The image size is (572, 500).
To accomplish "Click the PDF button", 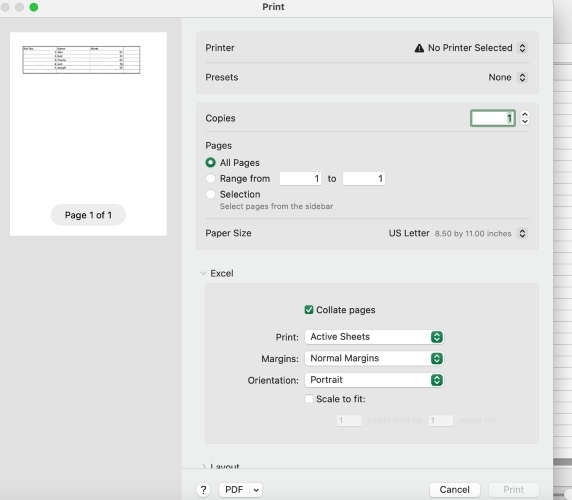I will [x=234, y=489].
